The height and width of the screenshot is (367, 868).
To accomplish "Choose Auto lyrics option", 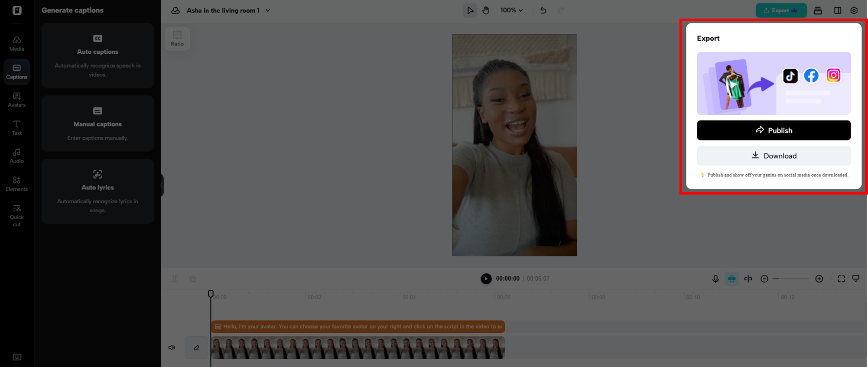I will tap(98, 191).
